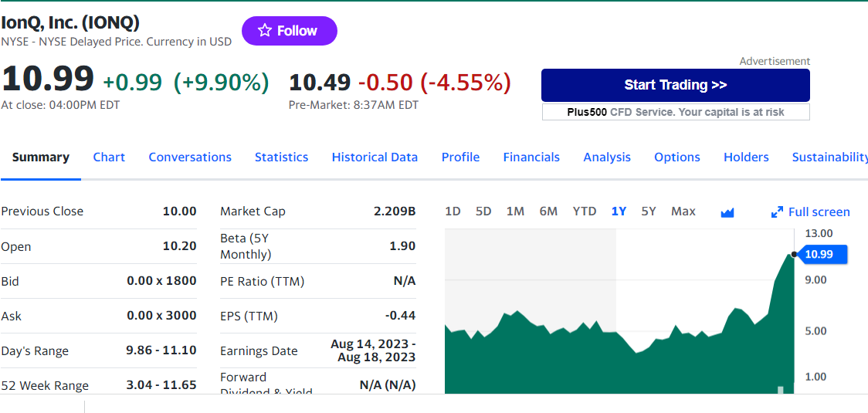Expand chart to Full screen
The height and width of the screenshot is (413, 868).
point(811,212)
